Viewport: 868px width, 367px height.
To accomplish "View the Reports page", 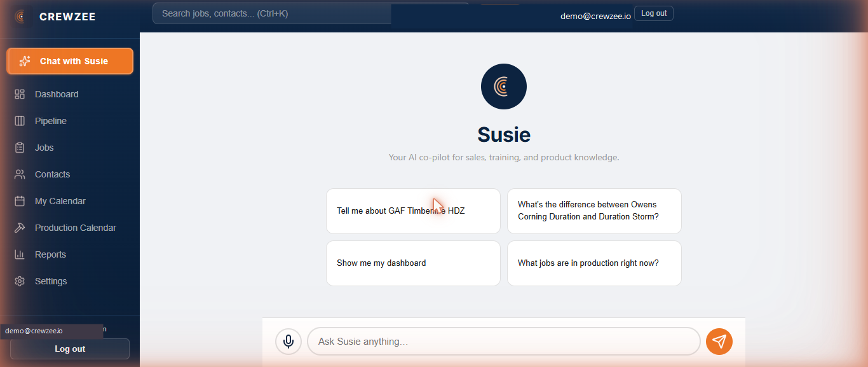I will tap(70, 254).
